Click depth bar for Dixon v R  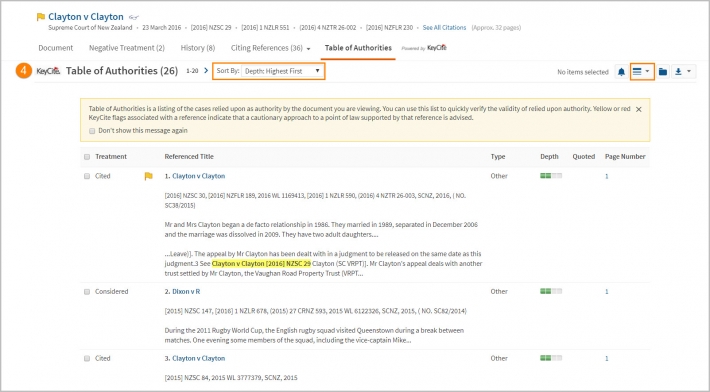pyautogui.click(x=551, y=291)
